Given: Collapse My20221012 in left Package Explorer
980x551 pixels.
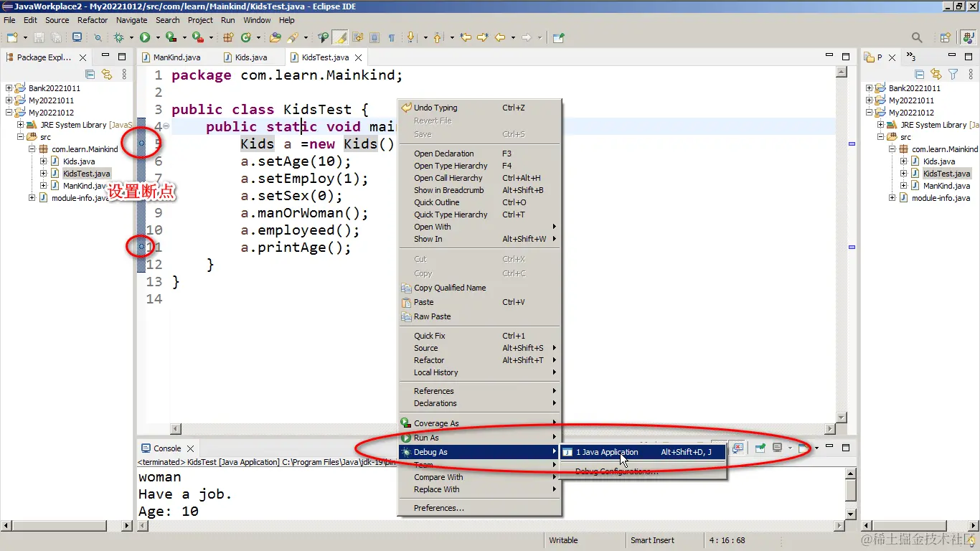Looking at the screenshot, I should 9,113.
